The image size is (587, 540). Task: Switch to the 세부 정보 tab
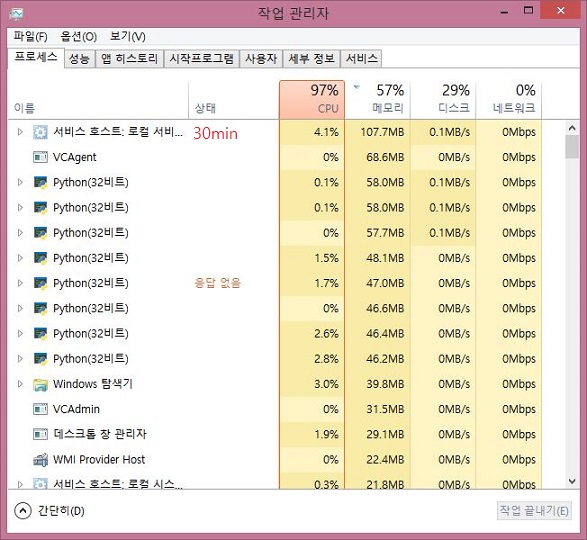311,59
